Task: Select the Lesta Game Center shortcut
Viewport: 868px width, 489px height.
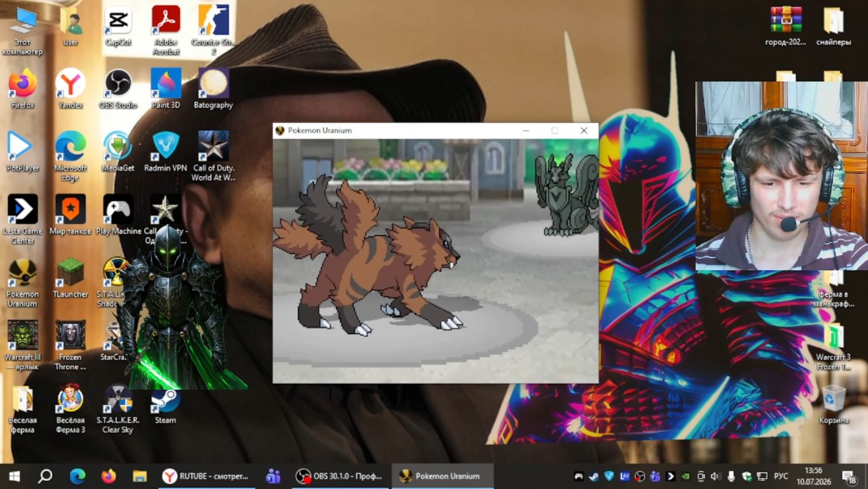Action: click(x=22, y=219)
